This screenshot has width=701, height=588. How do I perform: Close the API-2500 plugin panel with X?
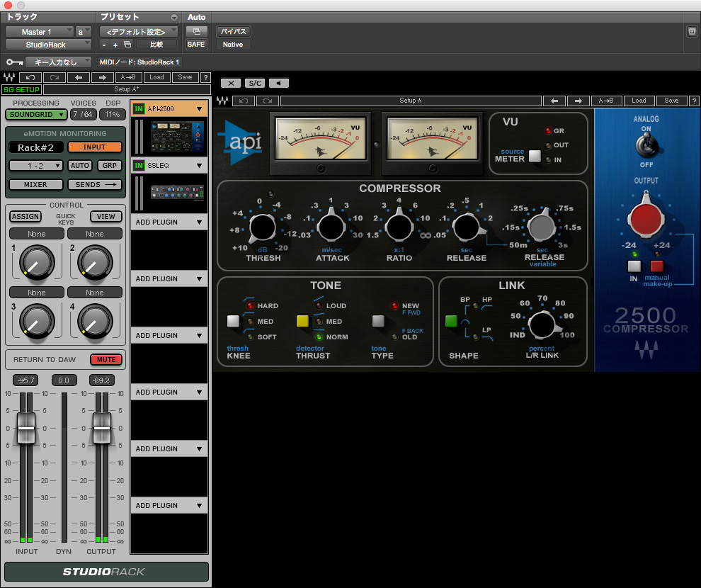231,83
